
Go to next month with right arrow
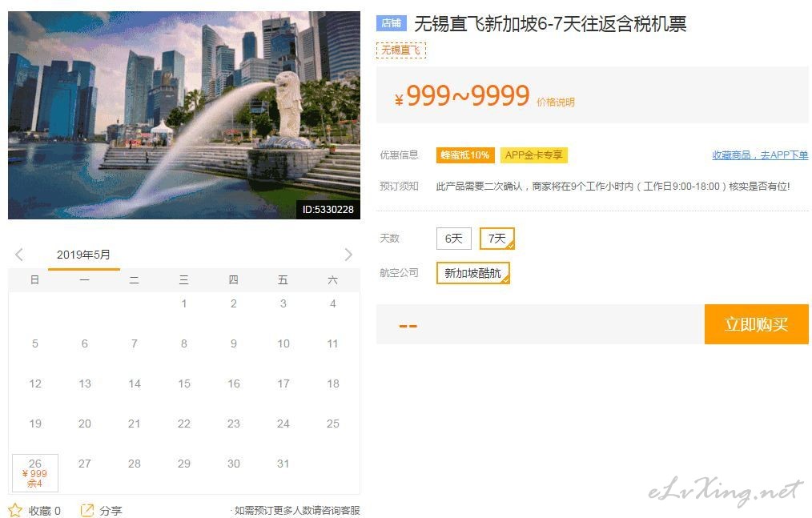[x=348, y=255]
